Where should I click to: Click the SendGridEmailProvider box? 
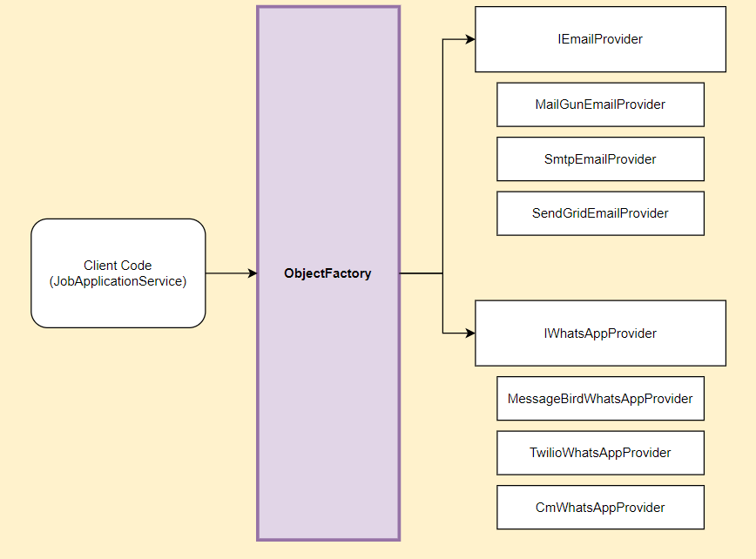pos(600,213)
